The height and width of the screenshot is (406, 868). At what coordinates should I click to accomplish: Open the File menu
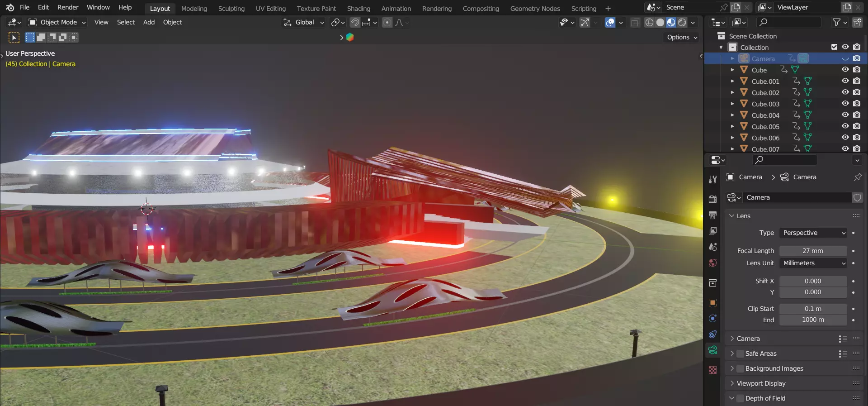click(x=25, y=7)
